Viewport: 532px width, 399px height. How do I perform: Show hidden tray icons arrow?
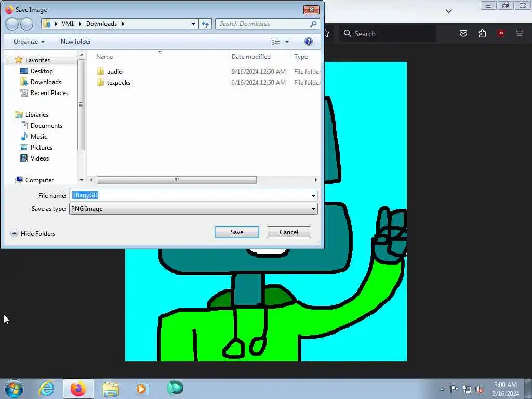(x=442, y=389)
